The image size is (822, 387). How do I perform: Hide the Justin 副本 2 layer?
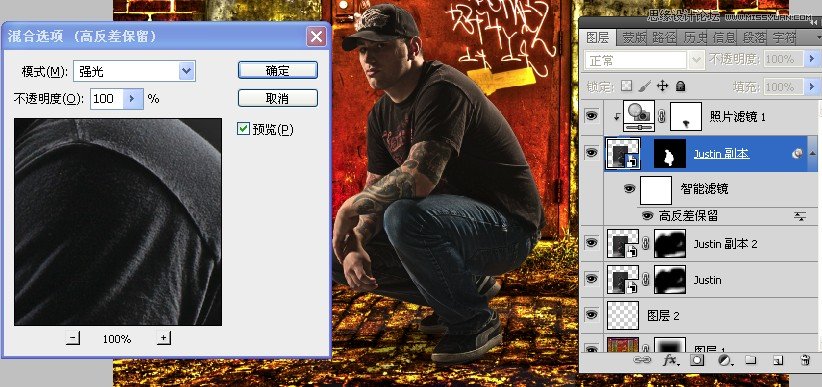click(x=592, y=243)
